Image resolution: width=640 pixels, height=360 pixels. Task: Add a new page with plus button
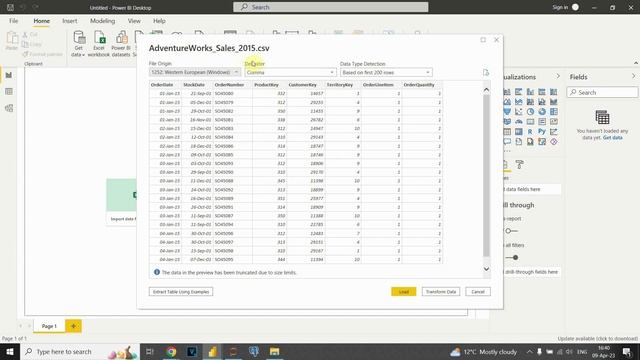tap(73, 326)
